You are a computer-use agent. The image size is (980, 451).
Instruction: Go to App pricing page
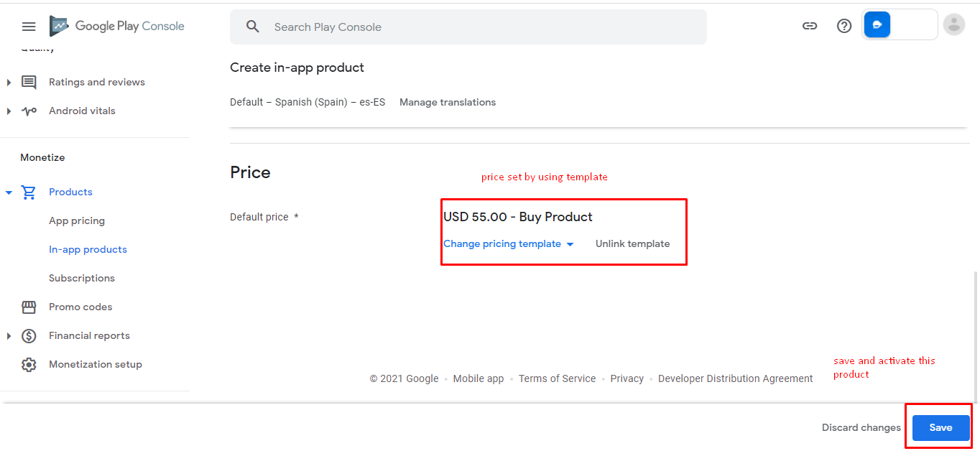77,221
